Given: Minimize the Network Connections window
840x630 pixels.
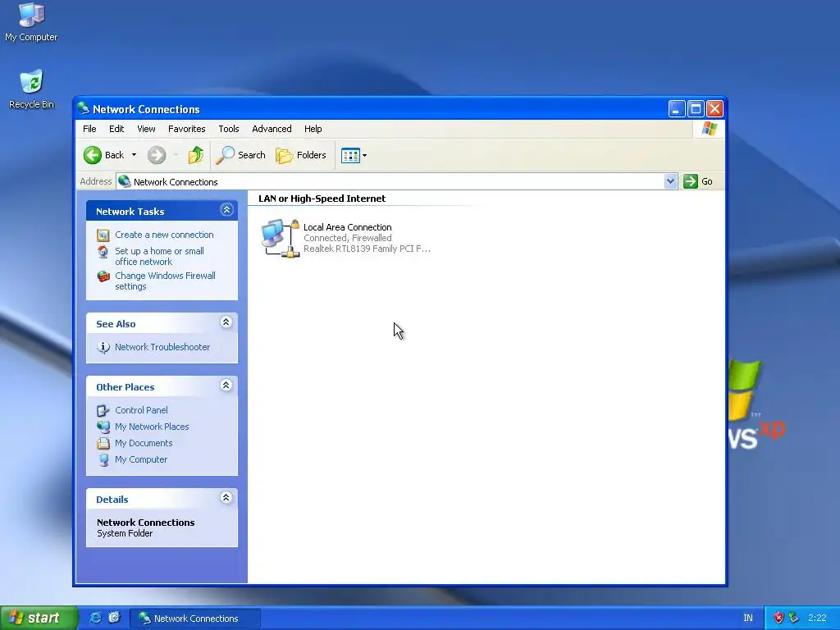Looking at the screenshot, I should click(x=677, y=109).
